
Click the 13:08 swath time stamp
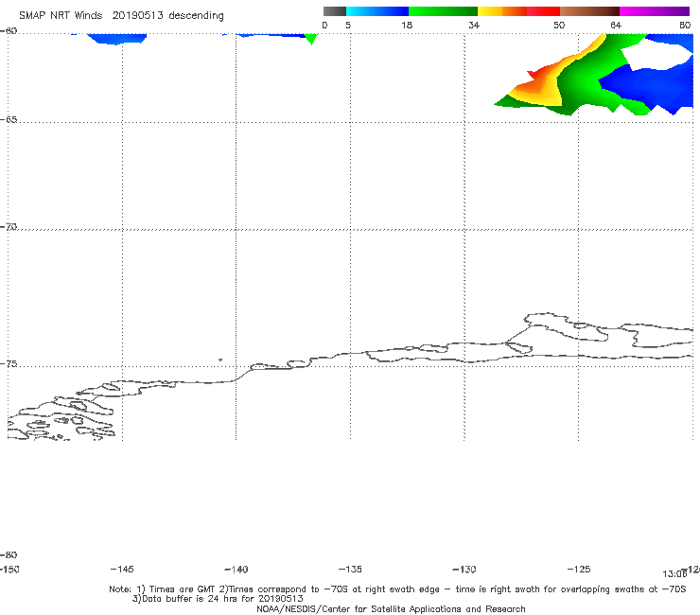(674, 574)
